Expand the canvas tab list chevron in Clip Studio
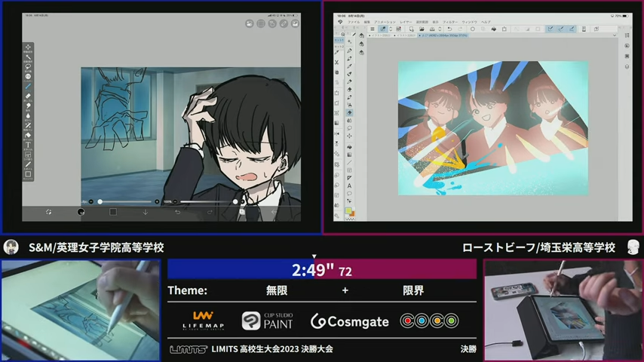The image size is (644, 362). [615, 35]
